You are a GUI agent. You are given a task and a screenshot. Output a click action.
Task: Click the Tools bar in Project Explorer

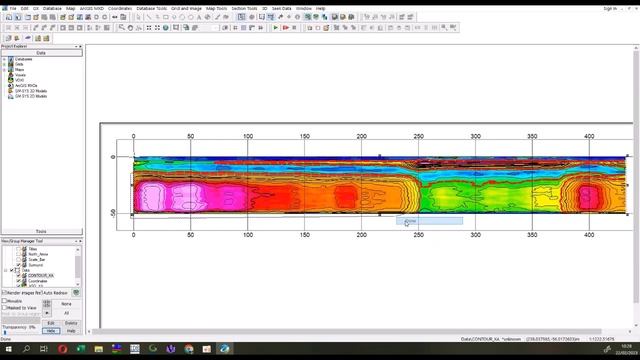click(42, 231)
